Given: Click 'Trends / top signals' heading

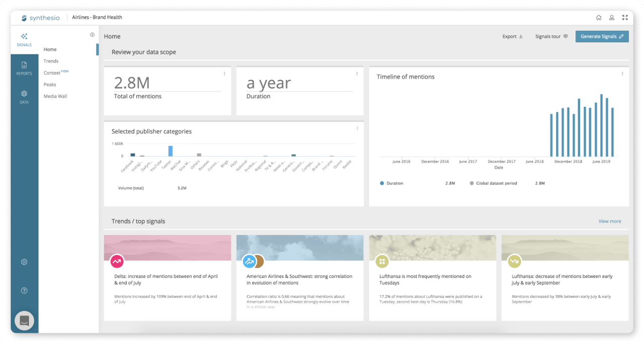Looking at the screenshot, I should click(x=138, y=221).
